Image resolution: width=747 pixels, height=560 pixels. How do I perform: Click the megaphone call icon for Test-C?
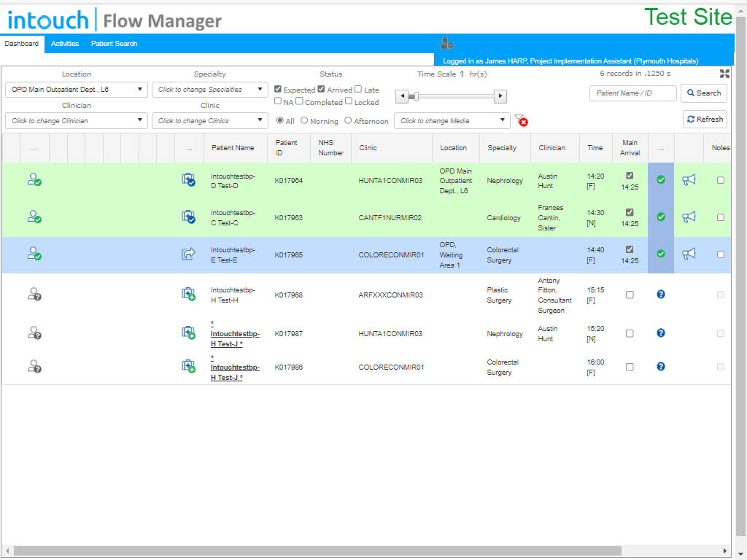689,217
